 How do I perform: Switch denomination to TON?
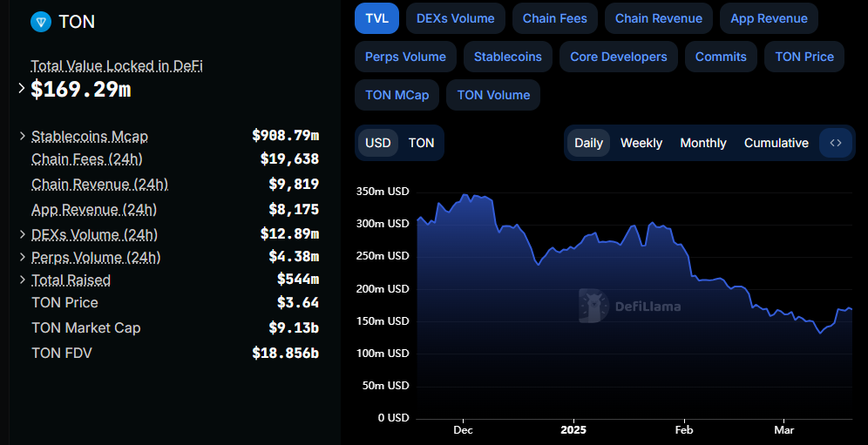421,143
